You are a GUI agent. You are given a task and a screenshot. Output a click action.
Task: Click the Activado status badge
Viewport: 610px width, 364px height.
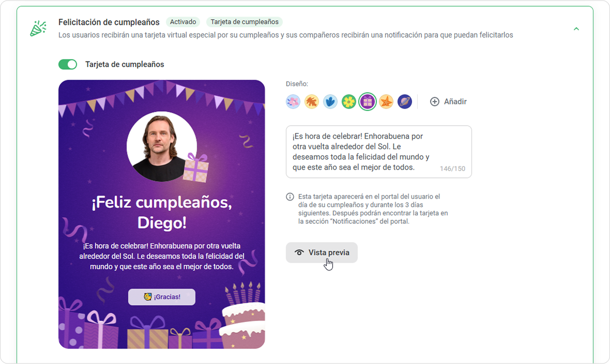183,22
